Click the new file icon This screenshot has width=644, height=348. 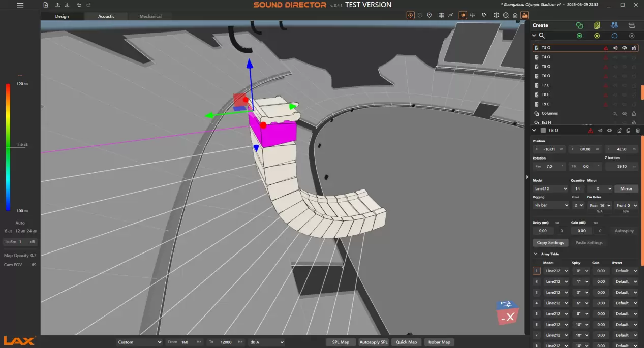[x=46, y=5]
